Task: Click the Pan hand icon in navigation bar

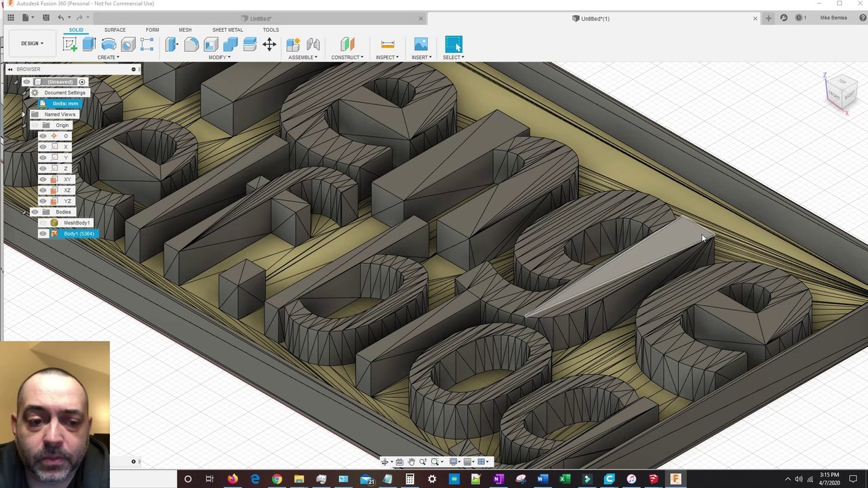Action: pos(411,462)
